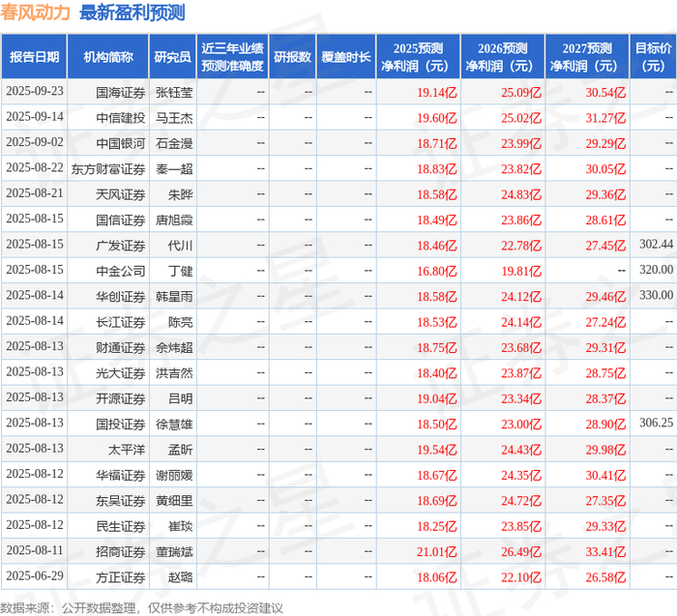
Task: Select the 30.41亿 profit value
Action: (x=605, y=475)
